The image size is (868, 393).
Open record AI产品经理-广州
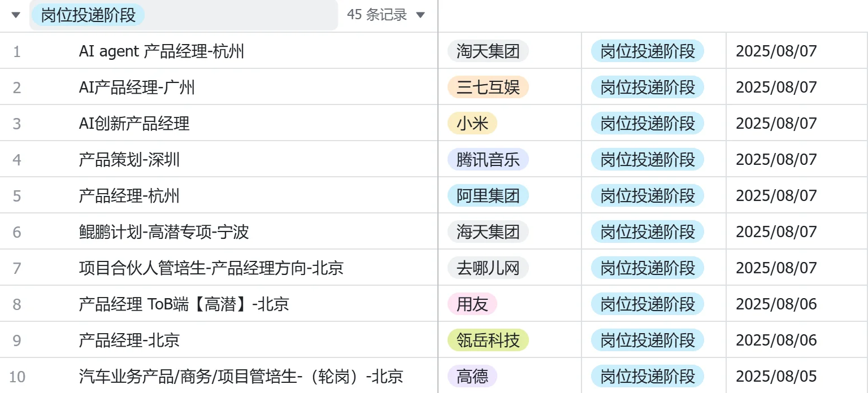137,88
